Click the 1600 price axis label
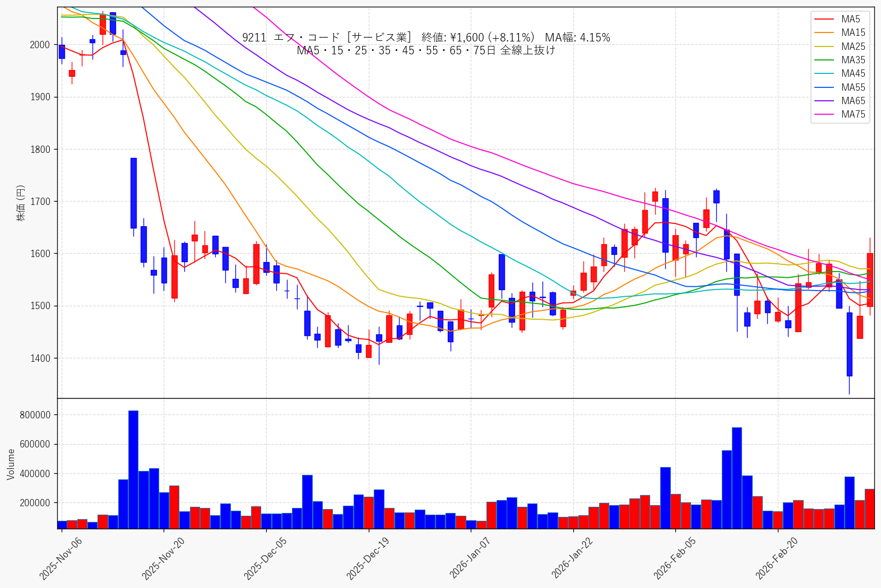This screenshot has width=881, height=588. tap(40, 254)
